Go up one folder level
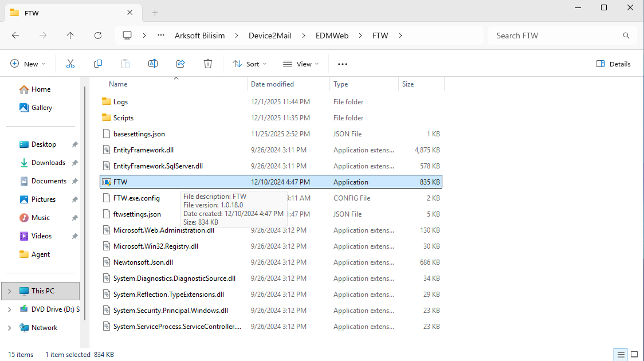This screenshot has width=644, height=361. [70, 36]
